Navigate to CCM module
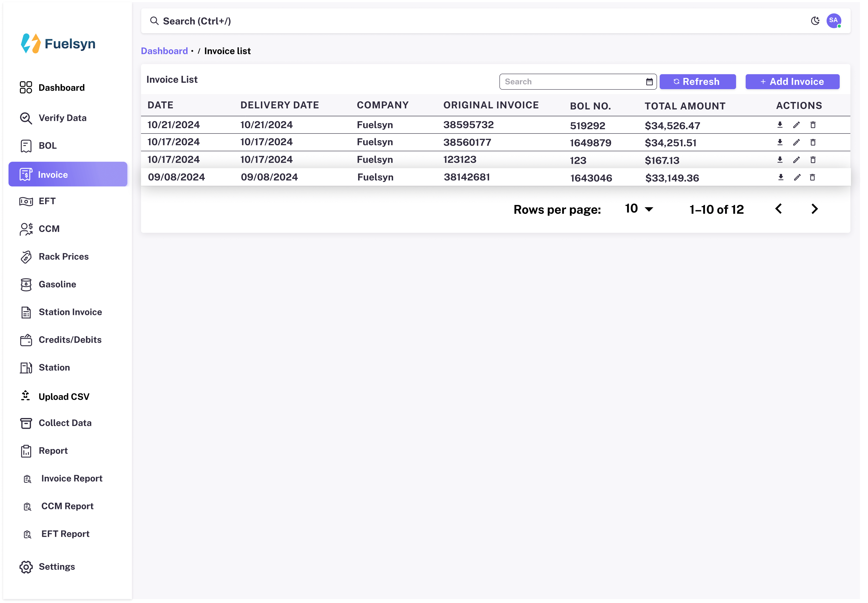 [49, 229]
